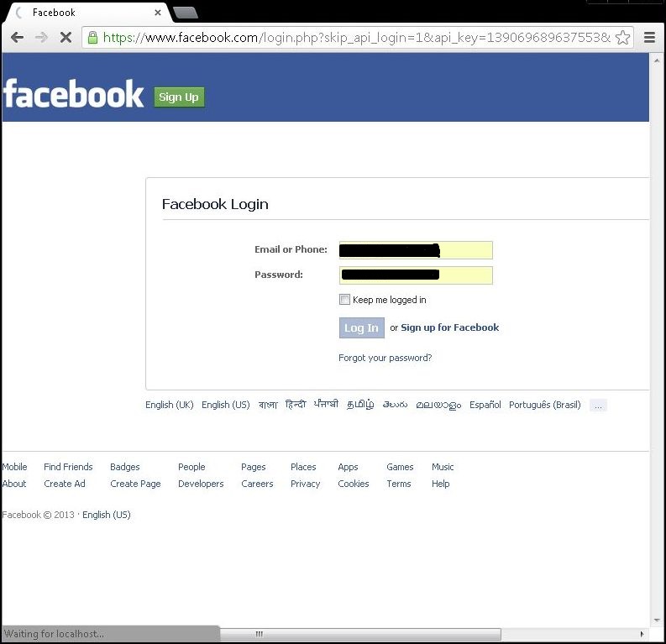Click the address bar URL
Image resolution: width=666 pixels, height=644 pixels.
(x=357, y=38)
